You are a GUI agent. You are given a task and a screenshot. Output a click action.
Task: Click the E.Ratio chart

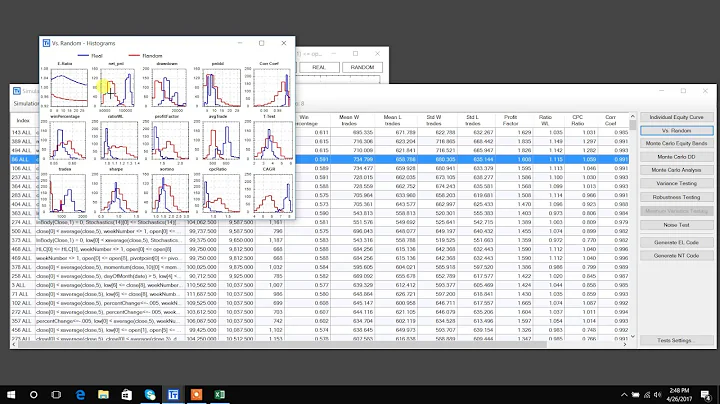pyautogui.click(x=69, y=87)
